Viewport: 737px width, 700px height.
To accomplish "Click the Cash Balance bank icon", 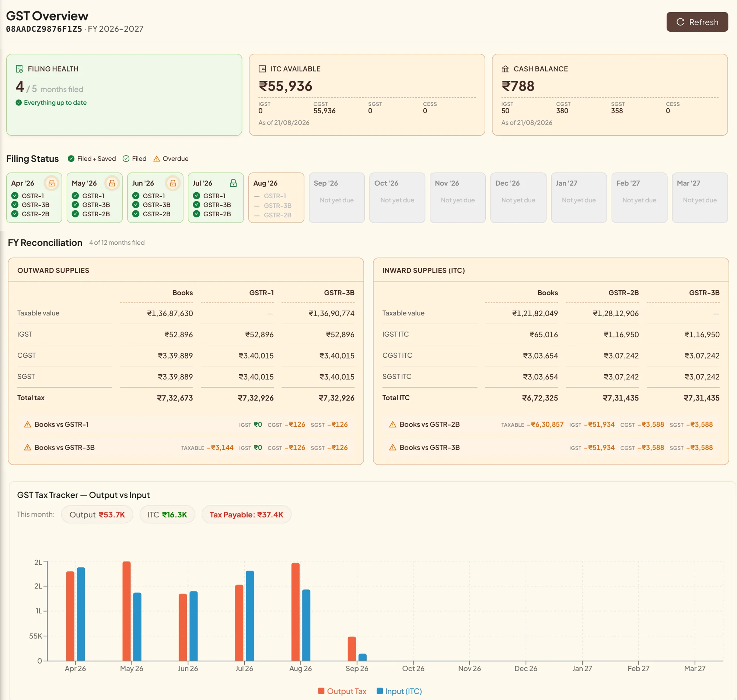I will tap(505, 69).
